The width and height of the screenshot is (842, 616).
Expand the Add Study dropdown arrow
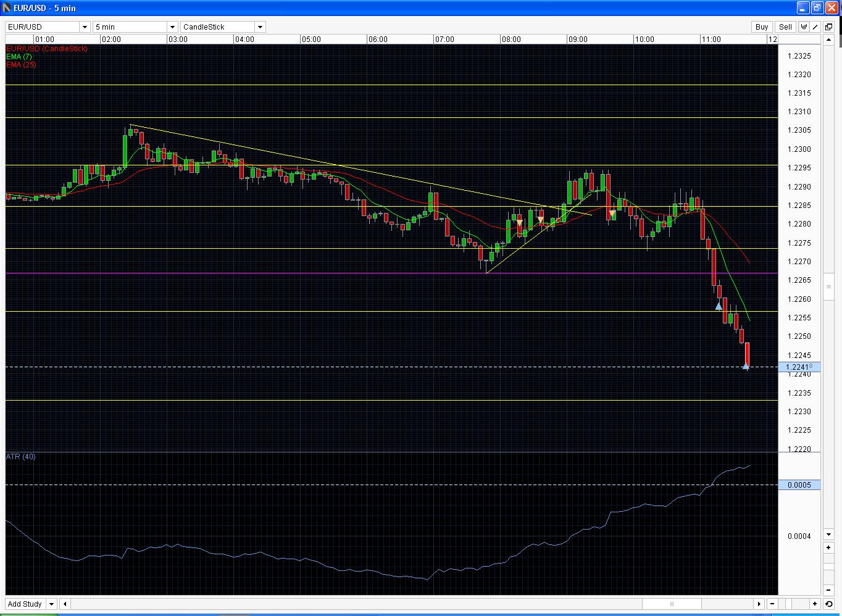pos(51,604)
